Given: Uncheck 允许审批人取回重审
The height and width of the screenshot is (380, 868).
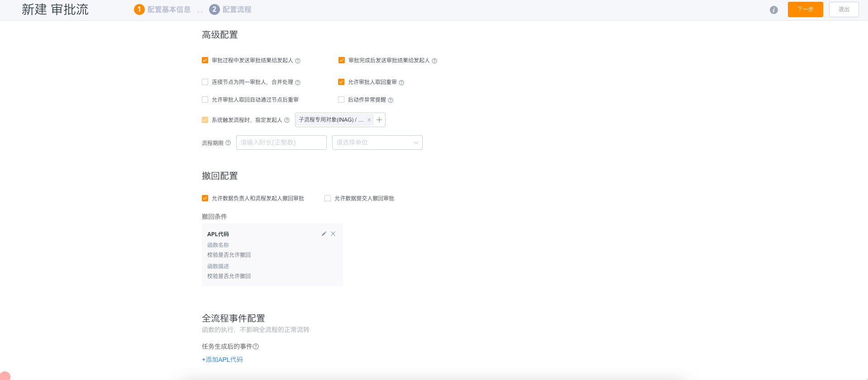Looking at the screenshot, I should [x=341, y=82].
